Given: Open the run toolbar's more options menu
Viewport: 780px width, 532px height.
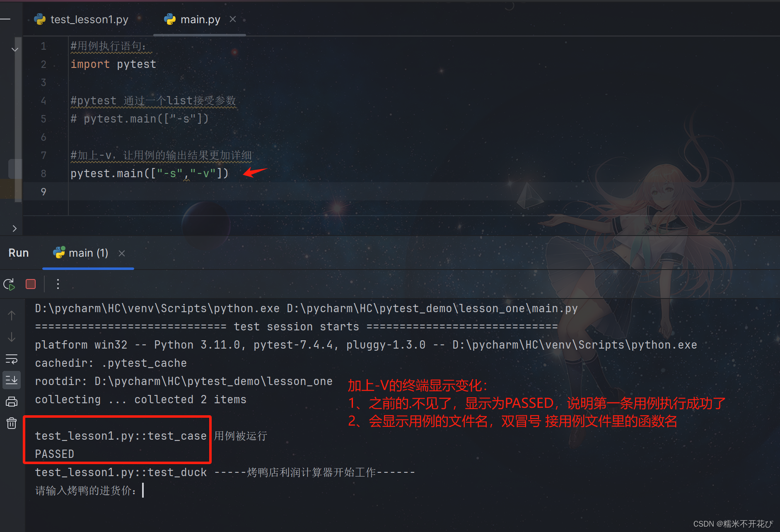Looking at the screenshot, I should click(x=58, y=284).
